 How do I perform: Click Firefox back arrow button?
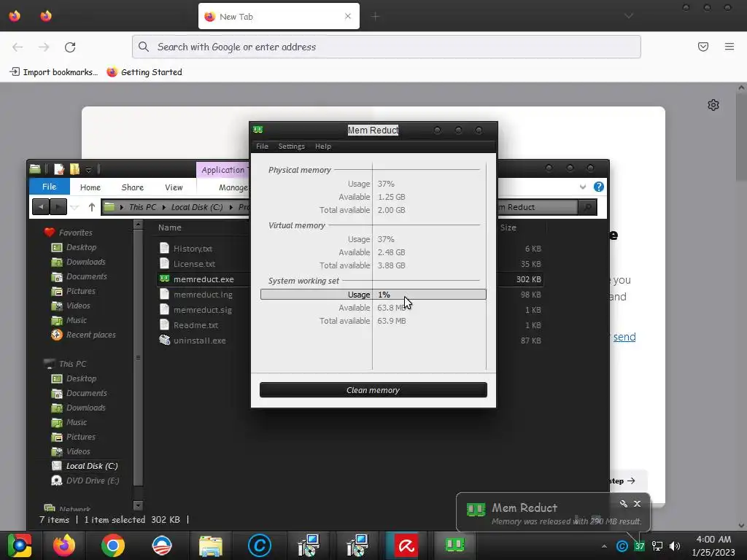coord(18,47)
